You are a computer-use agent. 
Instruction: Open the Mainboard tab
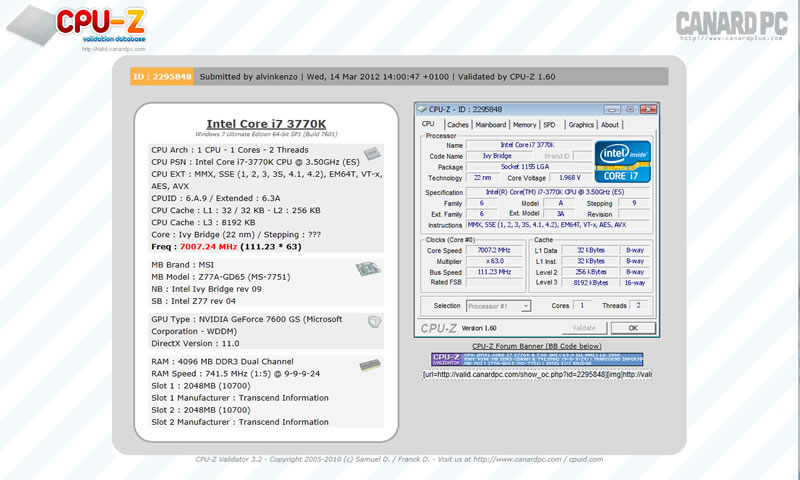click(491, 124)
